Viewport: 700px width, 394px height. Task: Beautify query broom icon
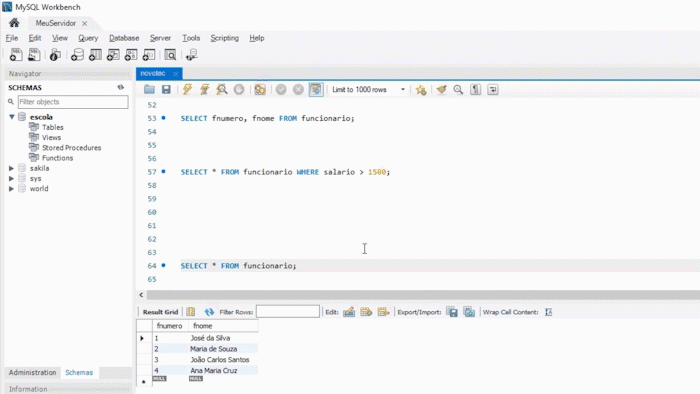[442, 89]
